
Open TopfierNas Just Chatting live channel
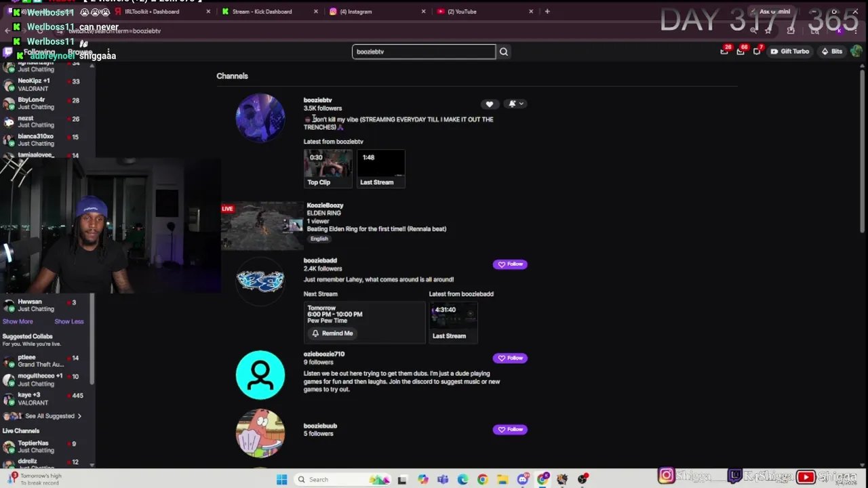coord(45,447)
